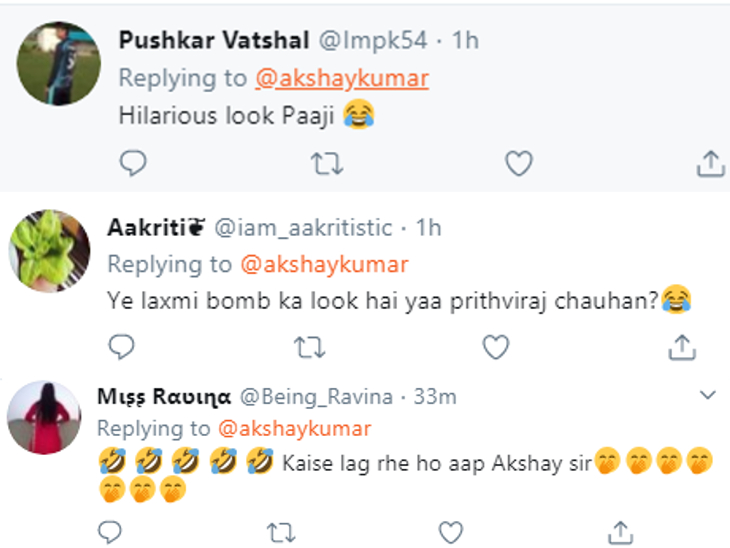
Task: Like Pushkar Vatshal's tweet
Action: tap(518, 163)
